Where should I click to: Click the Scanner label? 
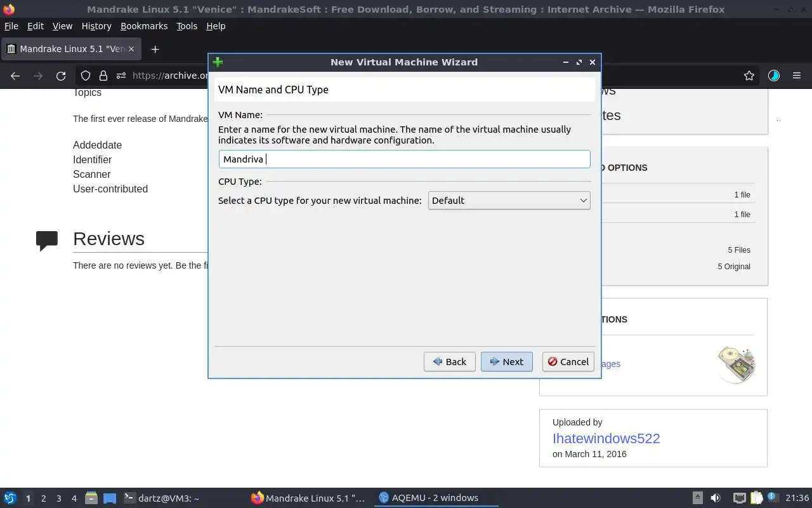[91, 174]
